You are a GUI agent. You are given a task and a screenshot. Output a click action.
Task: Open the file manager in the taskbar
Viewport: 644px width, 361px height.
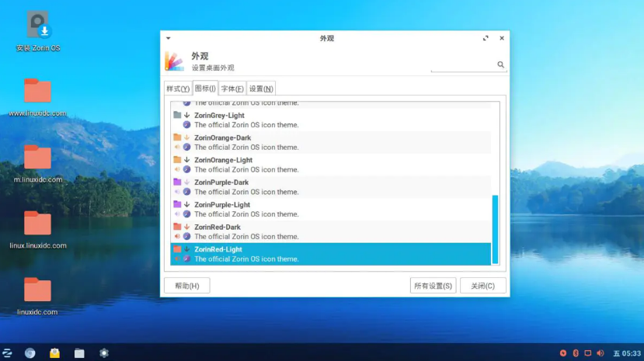[79, 353]
